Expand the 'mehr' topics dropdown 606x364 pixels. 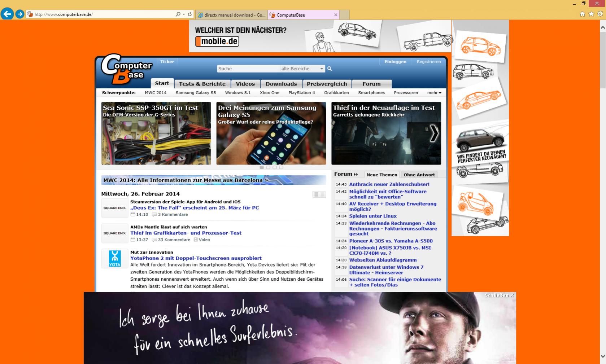434,93
